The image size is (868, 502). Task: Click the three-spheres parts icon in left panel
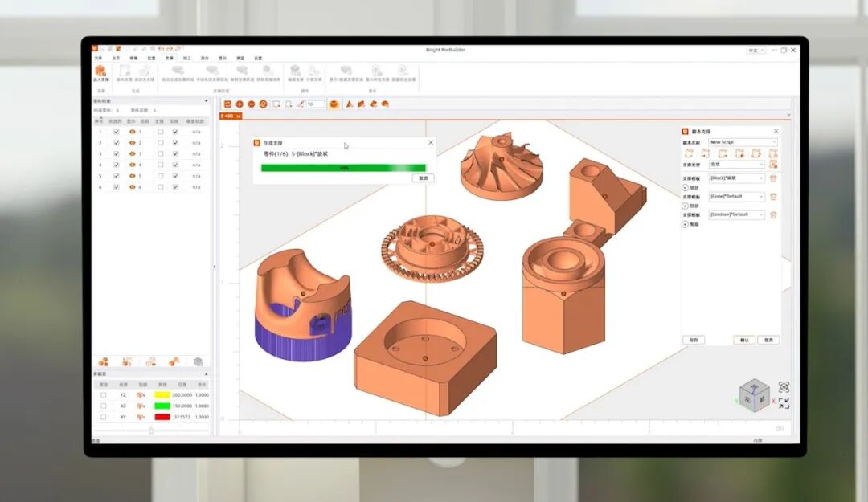tap(103, 362)
